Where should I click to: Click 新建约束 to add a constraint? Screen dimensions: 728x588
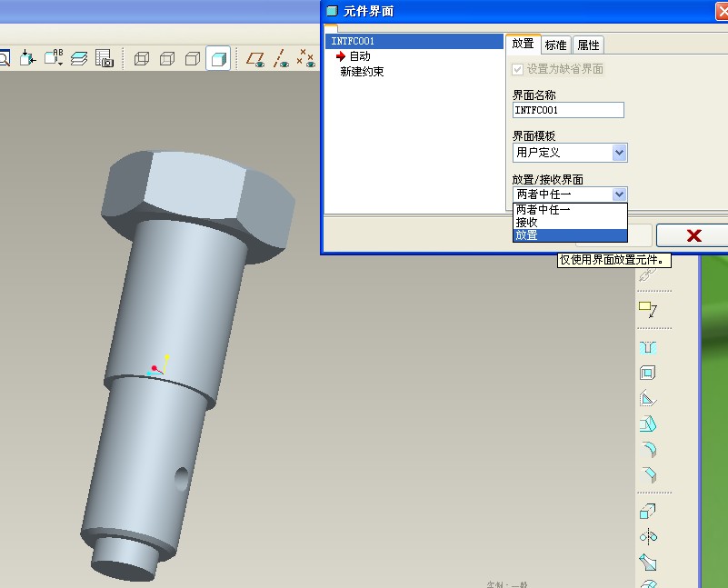point(362,72)
